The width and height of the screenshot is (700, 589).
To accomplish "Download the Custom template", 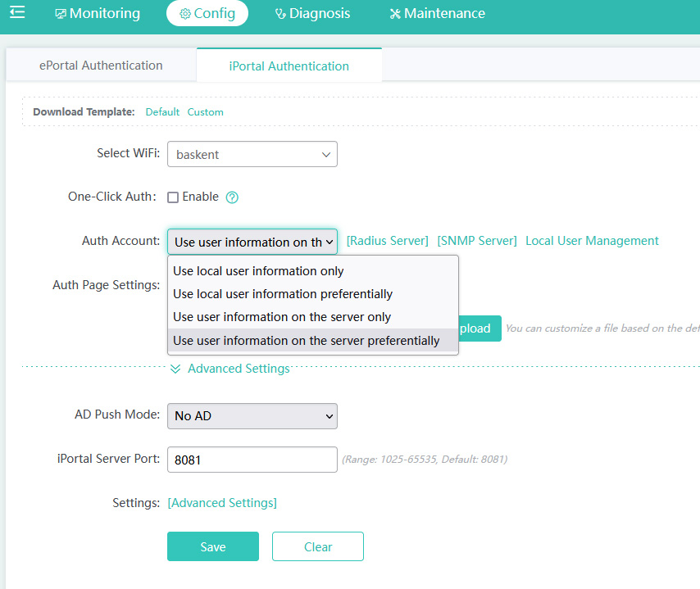I will pyautogui.click(x=205, y=112).
